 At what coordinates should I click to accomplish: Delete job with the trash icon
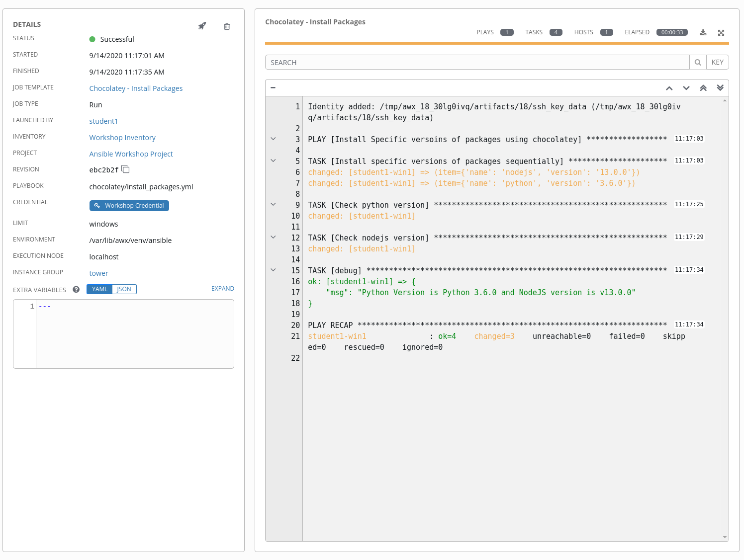click(227, 26)
